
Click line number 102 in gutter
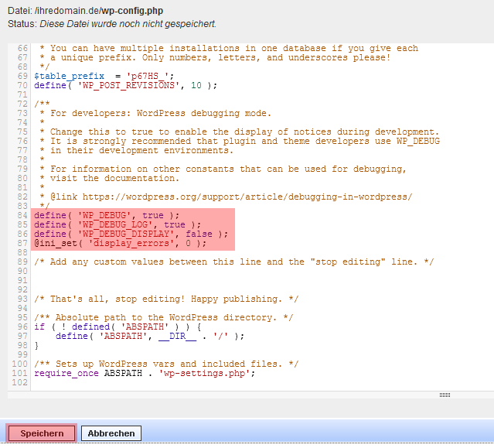20,382
